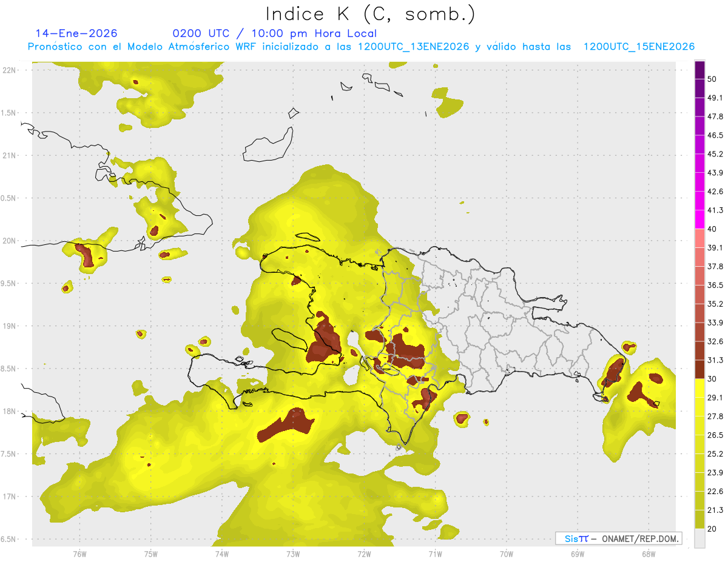The height and width of the screenshot is (562, 728).
Task: Click the "19N" latitude label
Action: click(x=10, y=326)
